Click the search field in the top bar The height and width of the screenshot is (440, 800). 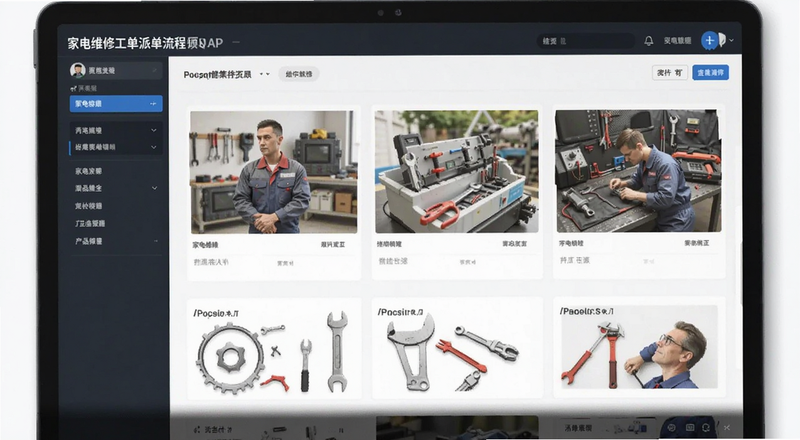(x=585, y=41)
